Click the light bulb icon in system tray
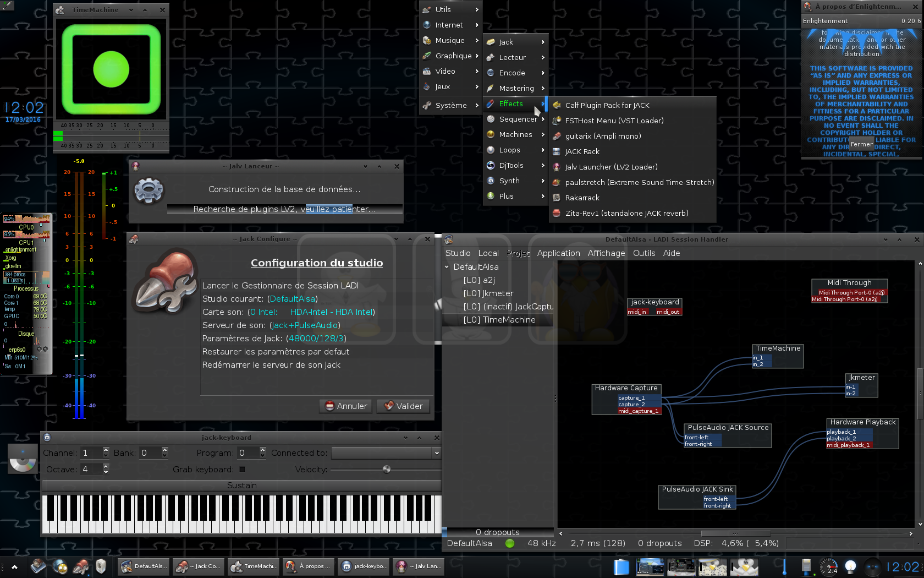Image resolution: width=924 pixels, height=578 pixels. (850, 566)
